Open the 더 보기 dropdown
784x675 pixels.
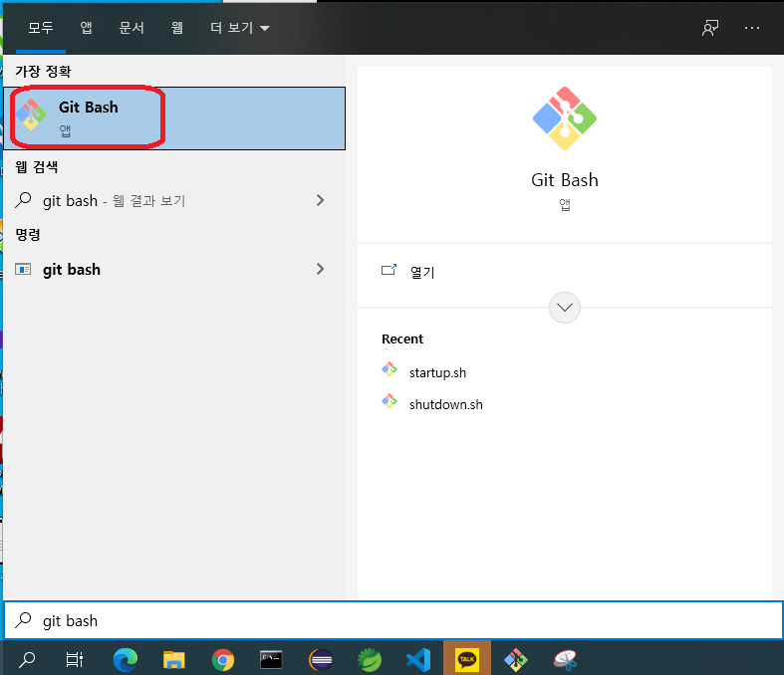pyautogui.click(x=239, y=28)
